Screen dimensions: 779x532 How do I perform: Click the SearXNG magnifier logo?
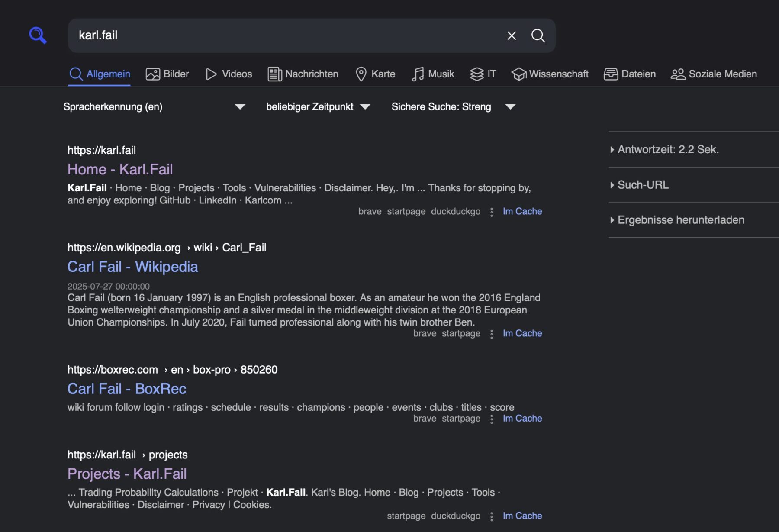point(38,35)
